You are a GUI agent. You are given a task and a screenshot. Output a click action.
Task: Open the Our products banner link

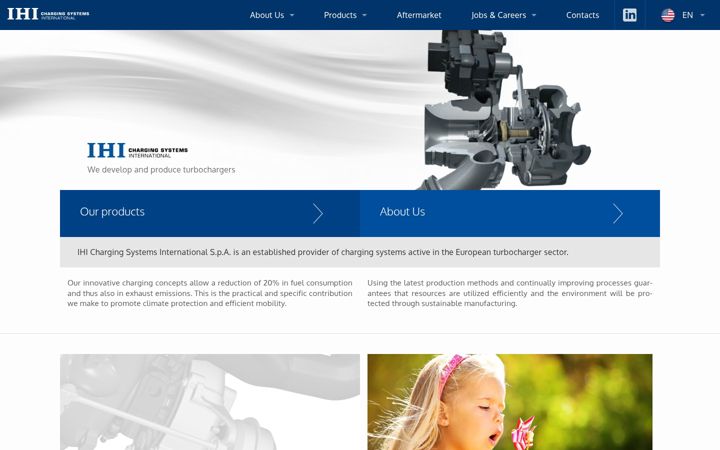pyautogui.click(x=210, y=214)
